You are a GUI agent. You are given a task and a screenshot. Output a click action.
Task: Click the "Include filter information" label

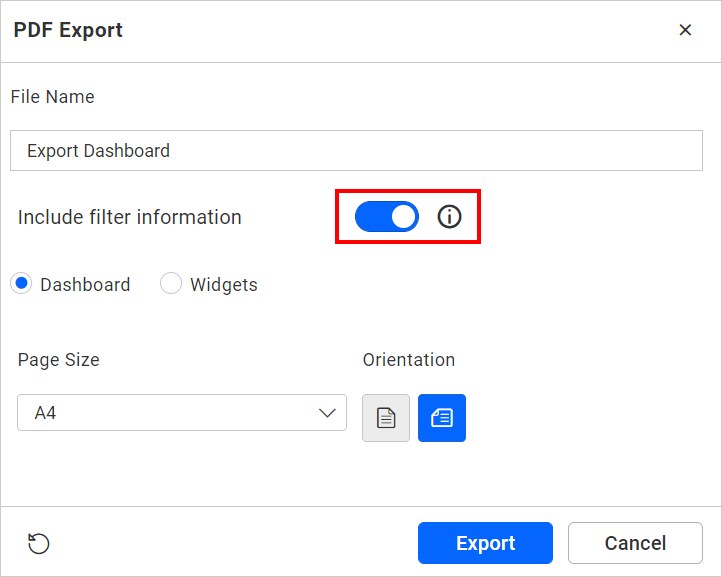(x=130, y=217)
